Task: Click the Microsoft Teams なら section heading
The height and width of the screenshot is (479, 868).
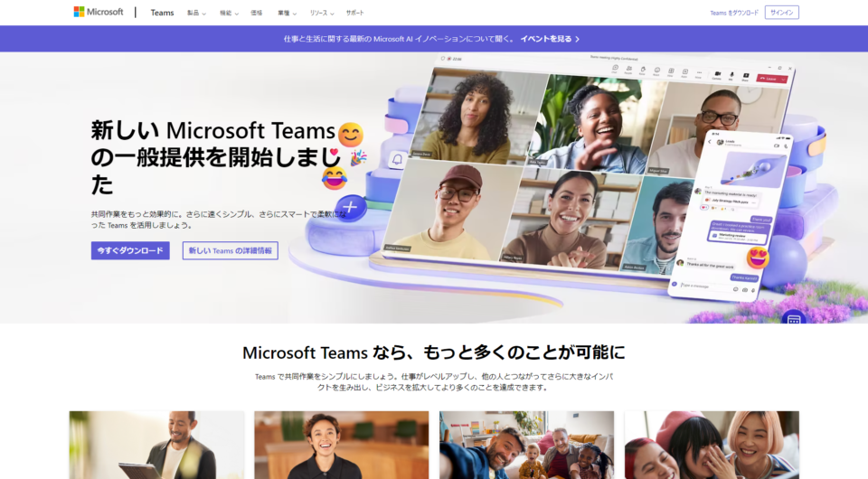Action: [x=433, y=352]
